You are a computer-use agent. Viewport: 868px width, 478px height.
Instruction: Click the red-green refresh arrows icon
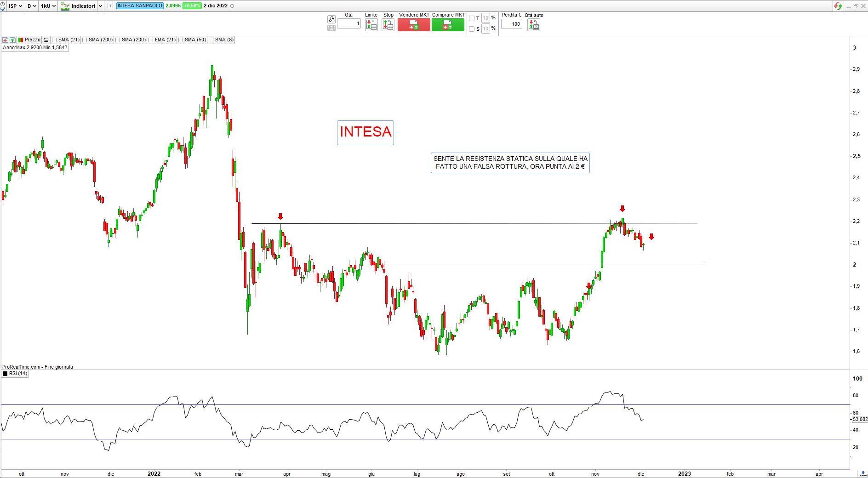click(838, 6)
